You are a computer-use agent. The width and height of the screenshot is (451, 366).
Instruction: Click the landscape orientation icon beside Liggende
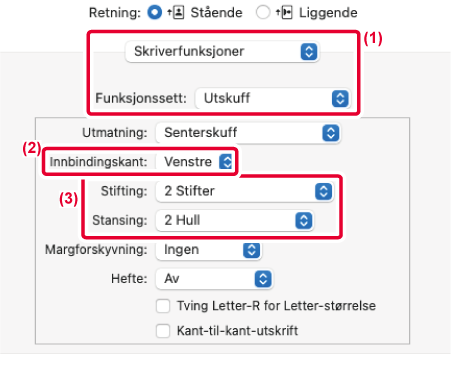tap(284, 13)
